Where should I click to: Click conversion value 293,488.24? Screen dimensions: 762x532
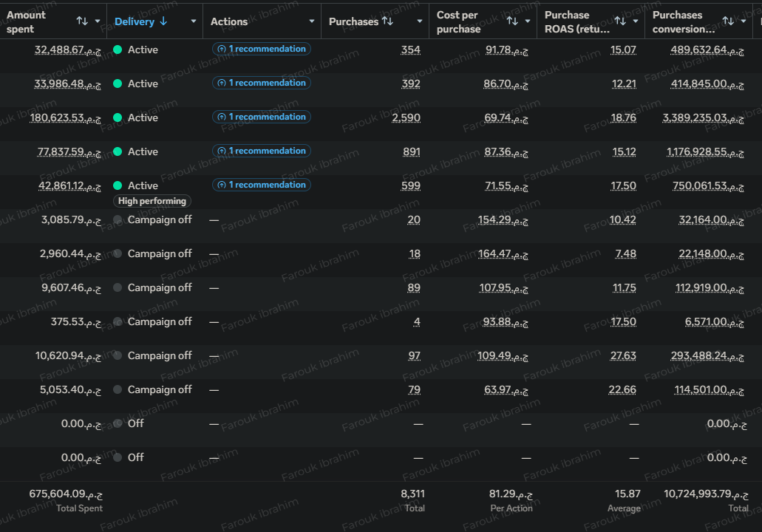coord(707,356)
